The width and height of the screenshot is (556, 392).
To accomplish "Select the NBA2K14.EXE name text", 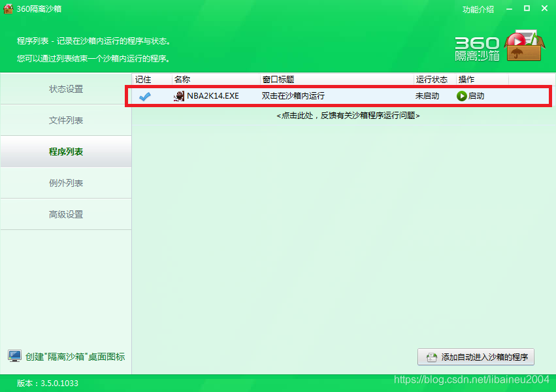I will click(213, 96).
